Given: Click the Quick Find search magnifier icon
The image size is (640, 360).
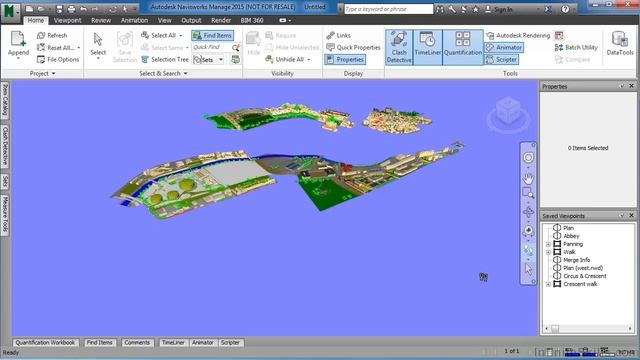Looking at the screenshot, I should (236, 48).
